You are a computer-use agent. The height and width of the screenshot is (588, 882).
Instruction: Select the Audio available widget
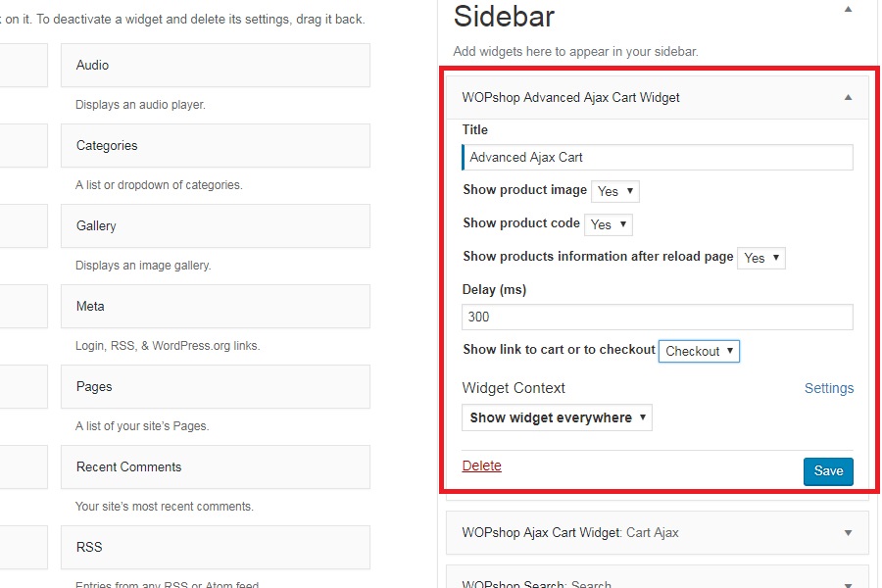click(215, 65)
